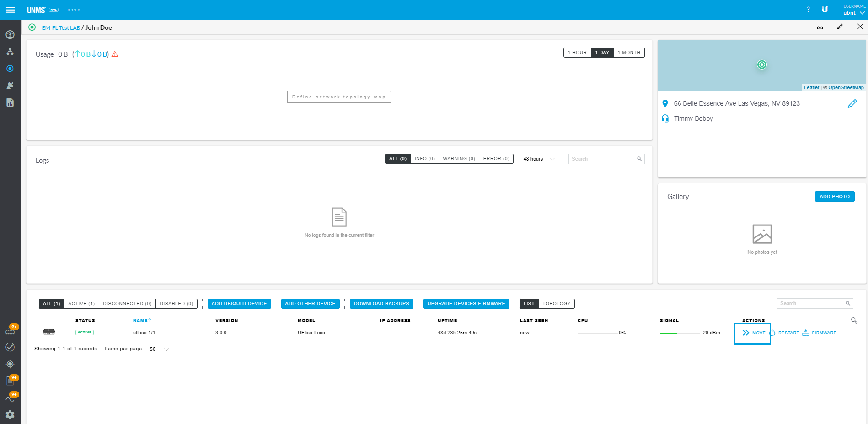The image size is (868, 424).
Task: Select the 1 HOUR usage range
Action: coord(577,53)
